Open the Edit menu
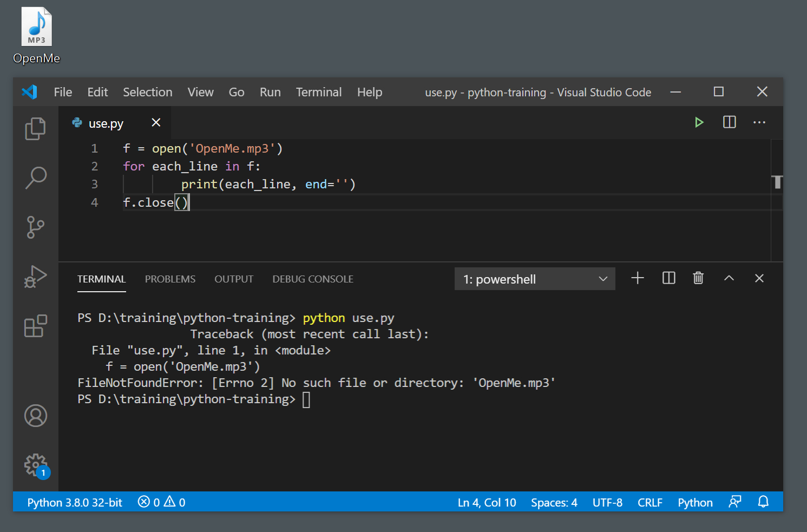The image size is (807, 532). (97, 92)
